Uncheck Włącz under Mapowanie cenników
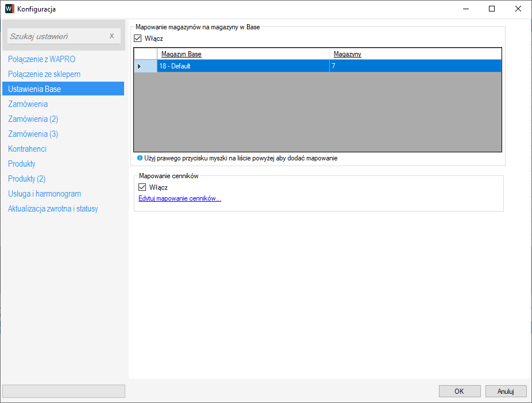The height and width of the screenshot is (403, 532). coord(142,187)
